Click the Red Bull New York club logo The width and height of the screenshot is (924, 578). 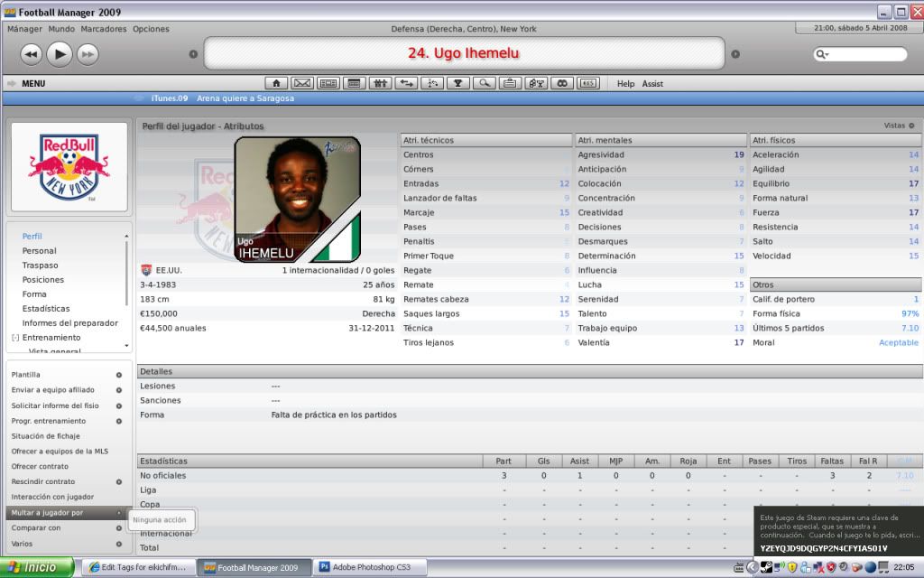tap(69, 167)
